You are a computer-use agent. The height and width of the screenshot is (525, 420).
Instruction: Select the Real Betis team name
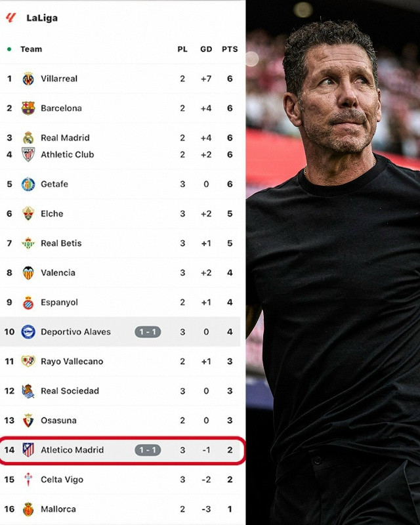[x=61, y=243]
